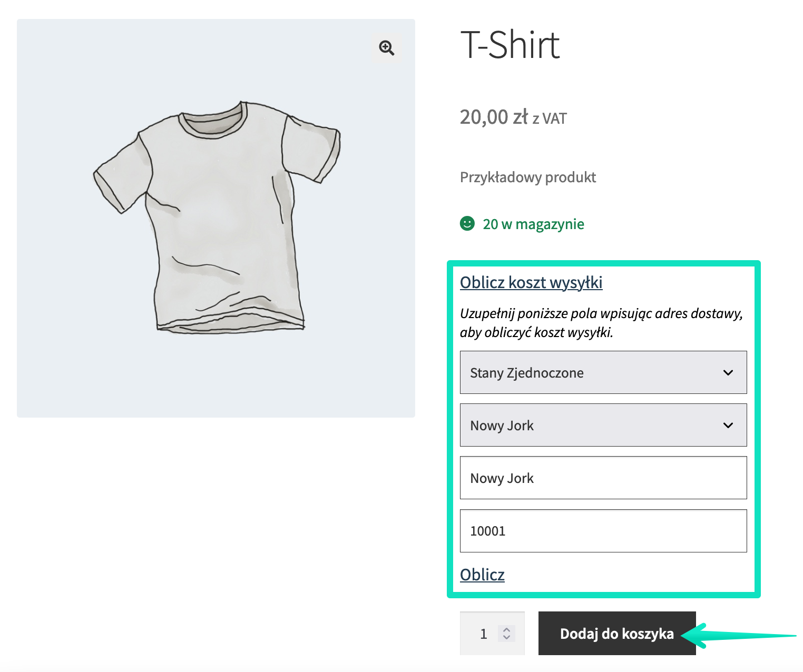This screenshot has width=803, height=672.
Task: Decrease quantity with the down stepper arrow
Action: click(x=506, y=637)
